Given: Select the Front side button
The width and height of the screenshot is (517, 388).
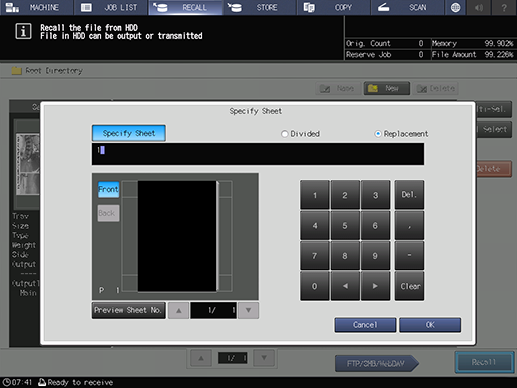Looking at the screenshot, I should (108, 189).
